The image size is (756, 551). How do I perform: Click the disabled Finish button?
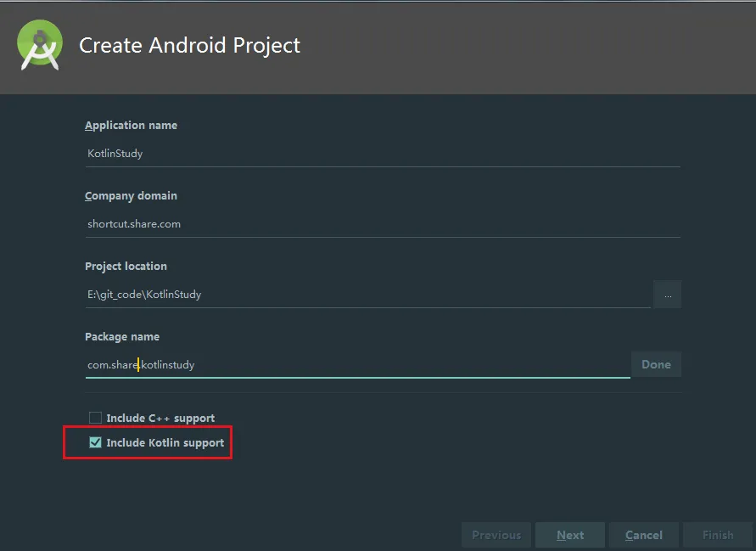[x=718, y=535]
